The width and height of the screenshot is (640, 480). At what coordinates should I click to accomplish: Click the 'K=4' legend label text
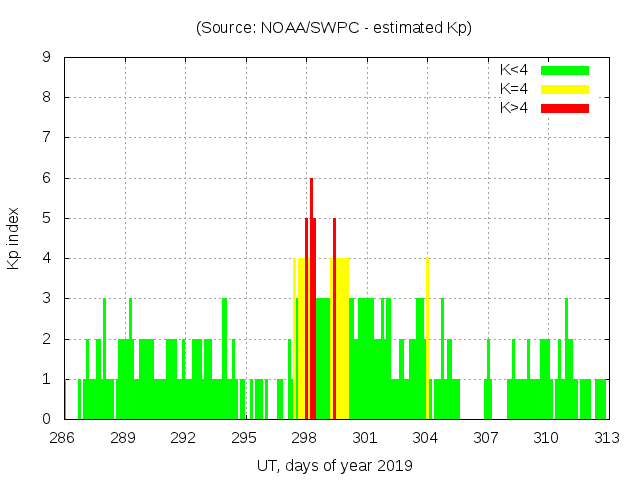point(515,89)
